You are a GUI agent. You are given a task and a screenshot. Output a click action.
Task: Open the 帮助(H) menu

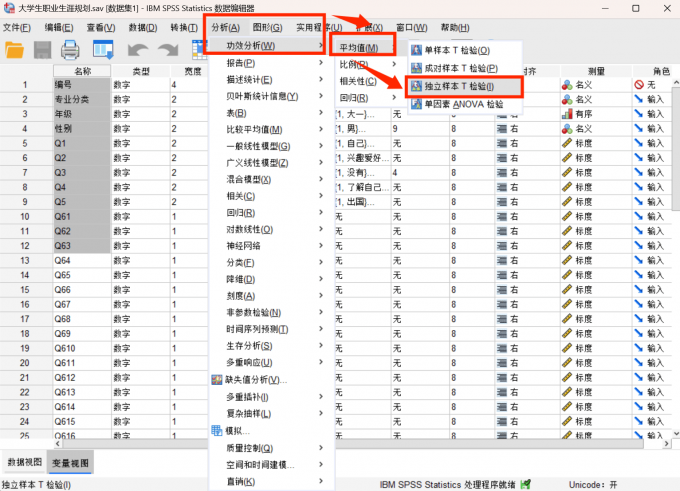(455, 28)
